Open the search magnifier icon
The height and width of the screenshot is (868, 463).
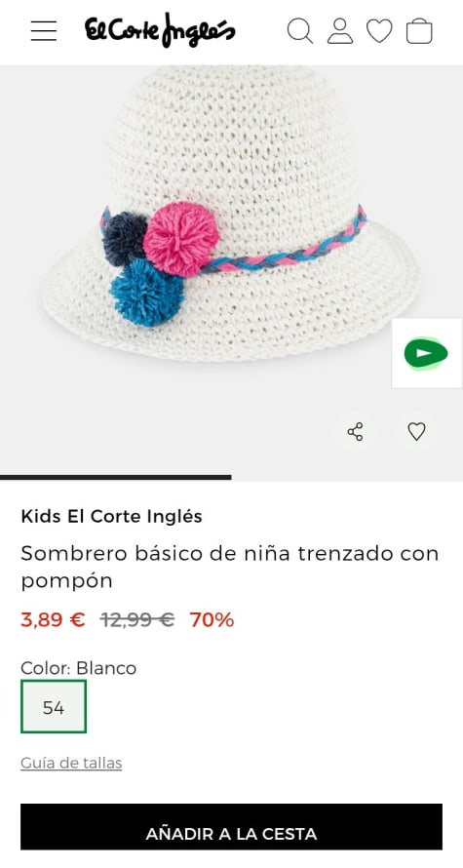click(x=300, y=31)
